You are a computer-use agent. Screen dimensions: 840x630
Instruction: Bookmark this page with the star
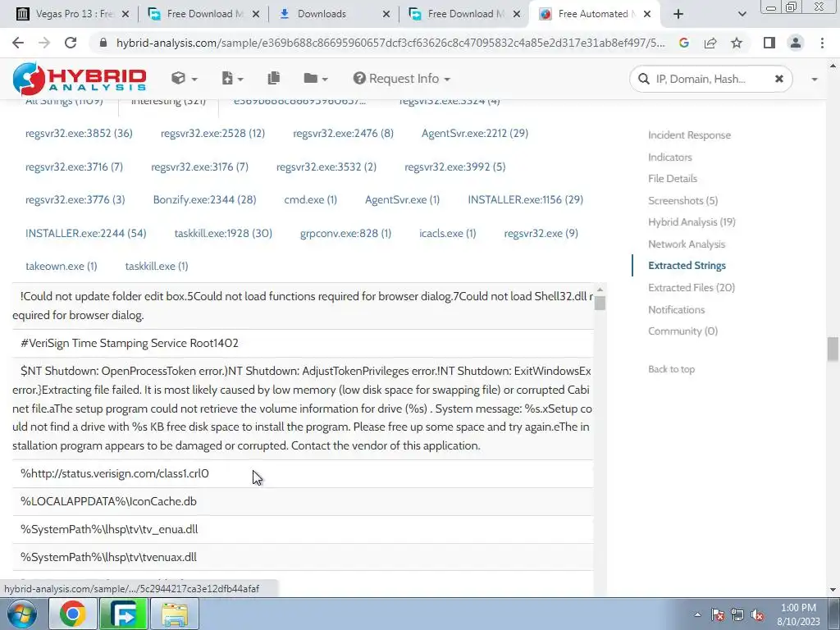point(737,43)
